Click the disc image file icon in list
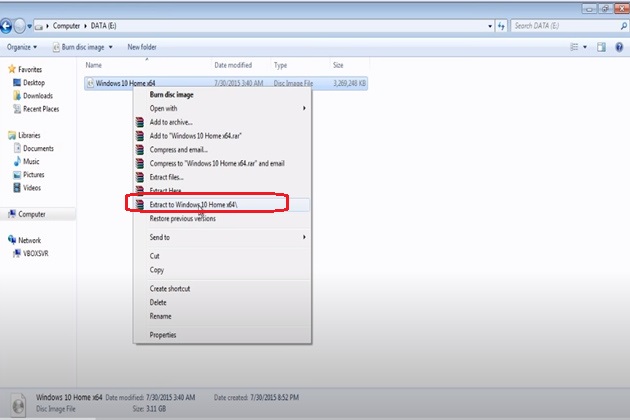 click(x=90, y=83)
